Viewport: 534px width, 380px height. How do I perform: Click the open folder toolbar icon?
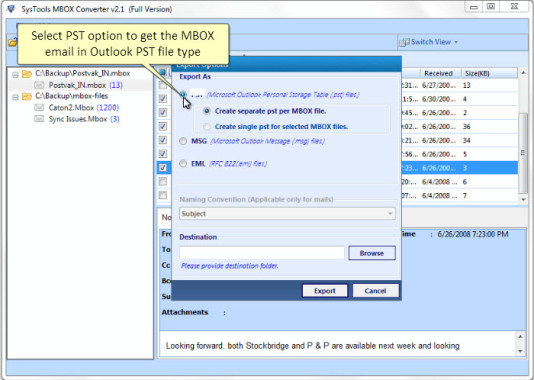[13, 43]
